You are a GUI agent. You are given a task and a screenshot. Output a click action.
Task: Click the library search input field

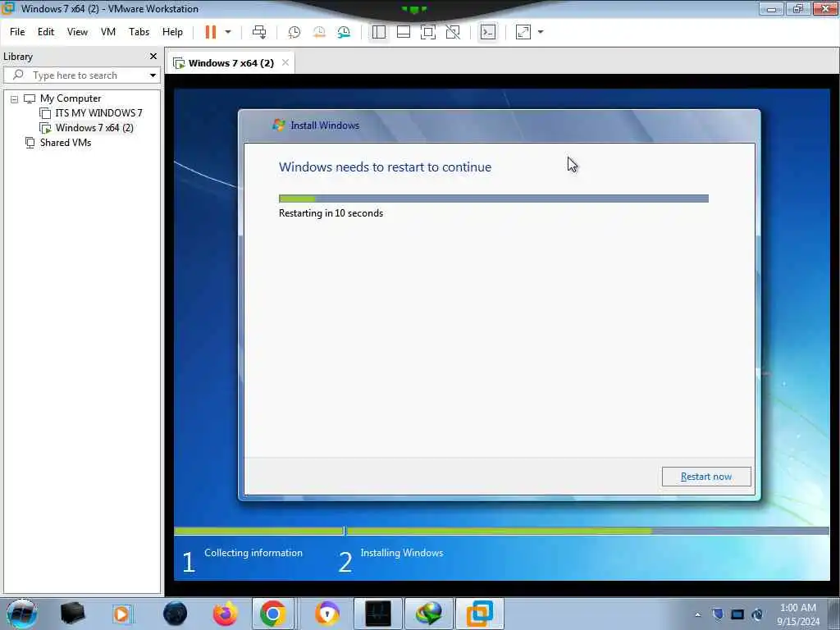[x=80, y=75]
